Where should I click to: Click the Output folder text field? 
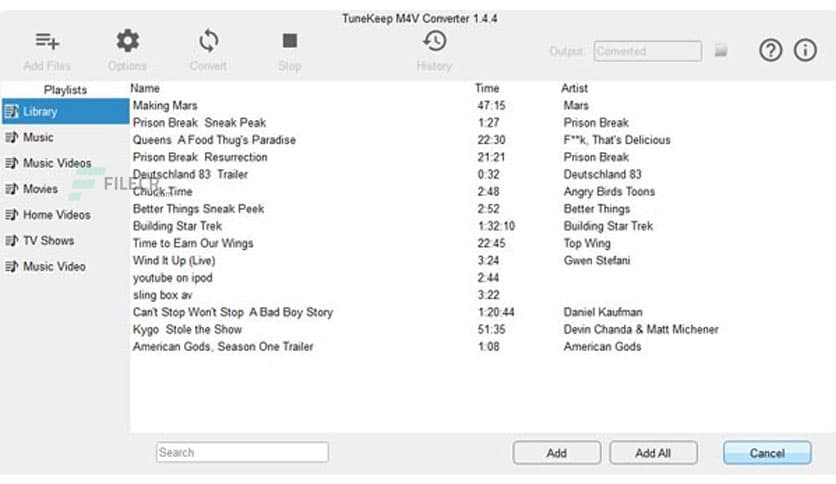point(648,51)
